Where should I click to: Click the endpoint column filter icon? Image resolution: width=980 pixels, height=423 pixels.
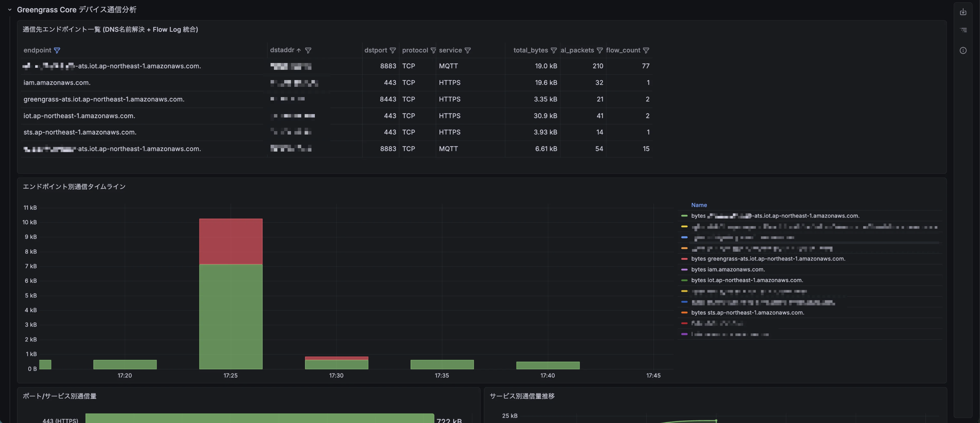pos(57,50)
